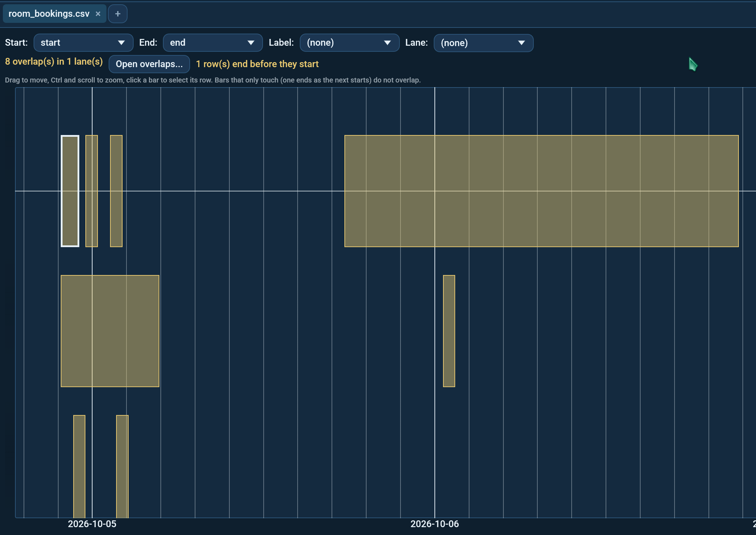Select the white-outlined highlighted bar

[x=70, y=191]
